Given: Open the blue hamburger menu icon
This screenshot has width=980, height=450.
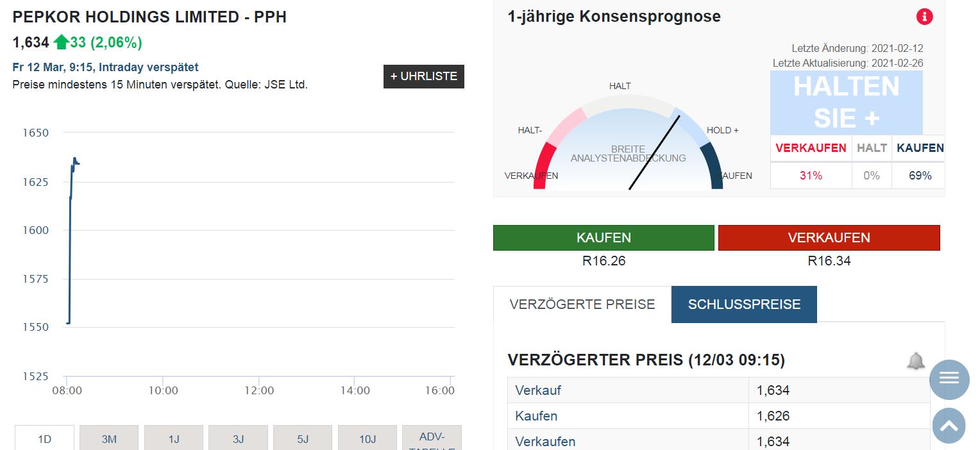Looking at the screenshot, I should pos(949,379).
